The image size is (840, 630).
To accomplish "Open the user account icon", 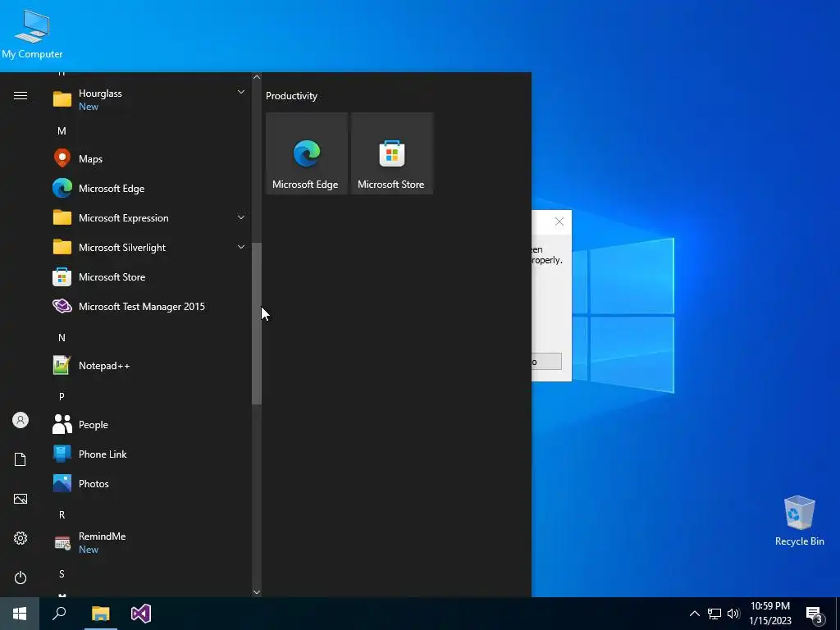I will click(21, 420).
